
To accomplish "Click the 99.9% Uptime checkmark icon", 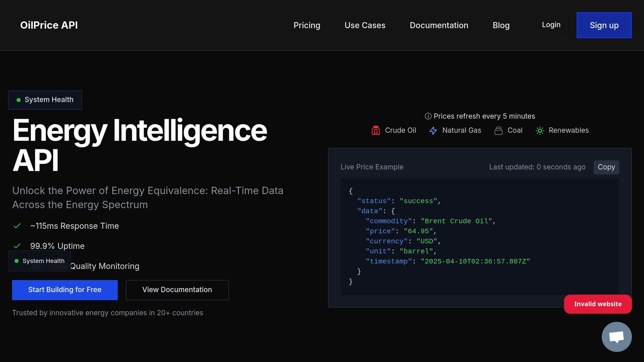I will 17,246.
